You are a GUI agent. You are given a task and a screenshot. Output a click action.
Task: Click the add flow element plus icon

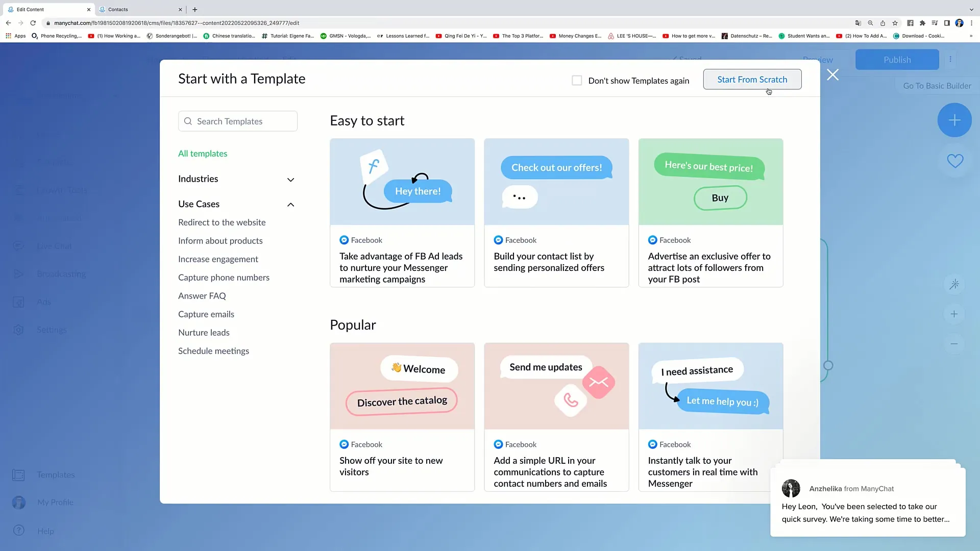pyautogui.click(x=954, y=120)
